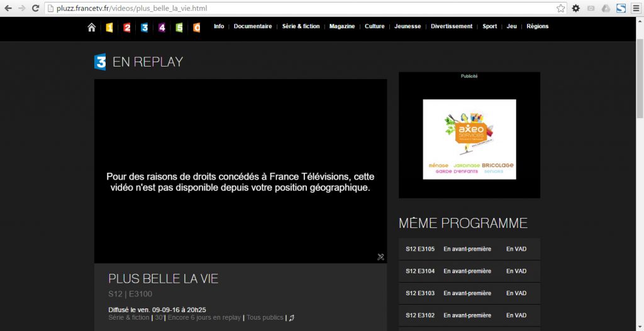
Task: Click the Encore 6 jours en replay text
Action: (204, 317)
